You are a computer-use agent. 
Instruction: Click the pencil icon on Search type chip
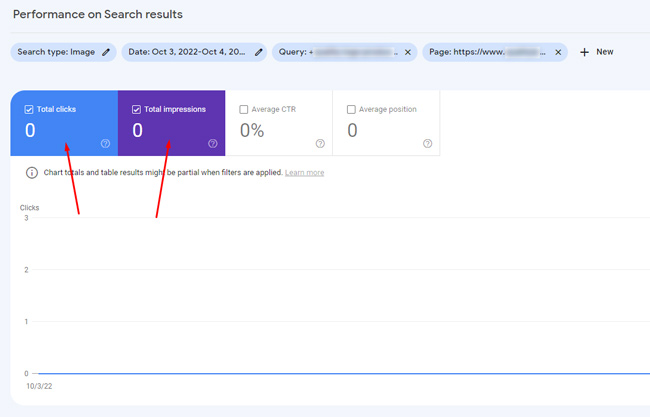[106, 52]
